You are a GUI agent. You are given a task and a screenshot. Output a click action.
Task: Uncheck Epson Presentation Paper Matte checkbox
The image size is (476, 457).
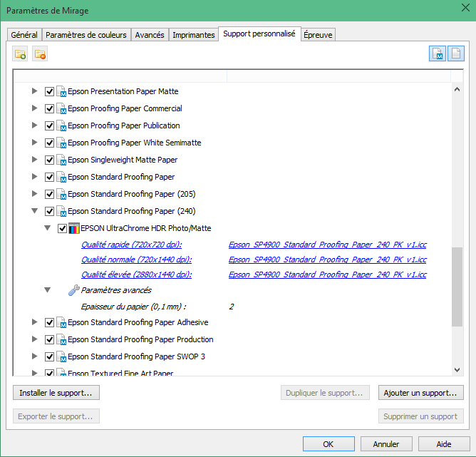49,91
